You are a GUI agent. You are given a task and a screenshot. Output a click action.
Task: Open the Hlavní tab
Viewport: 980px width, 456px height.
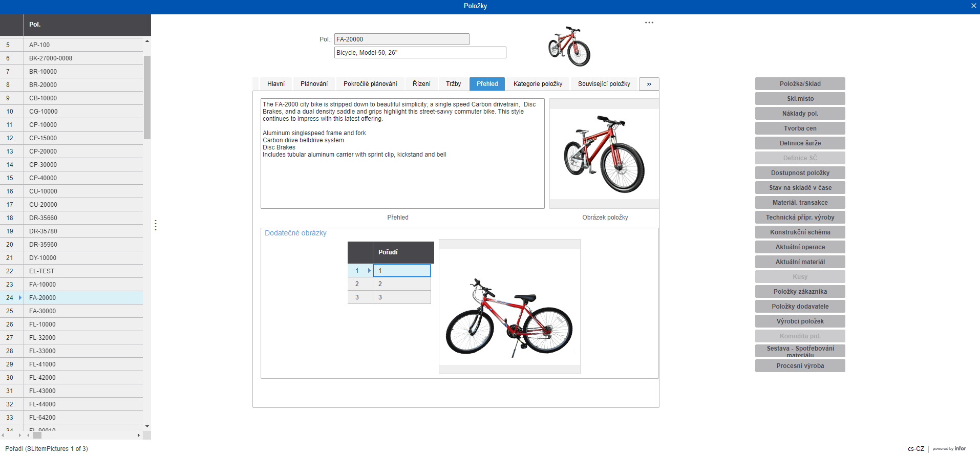[275, 84]
